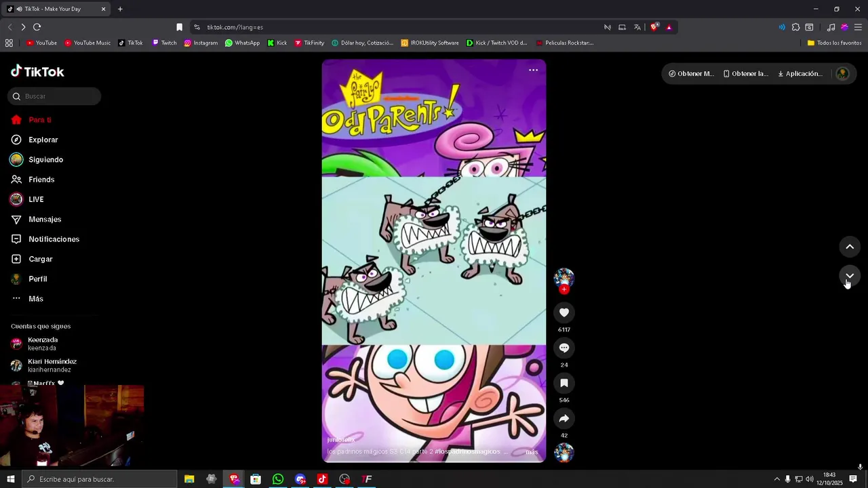Open WhatsApp from the taskbar
Screen dimensions: 868x488
(x=278, y=479)
